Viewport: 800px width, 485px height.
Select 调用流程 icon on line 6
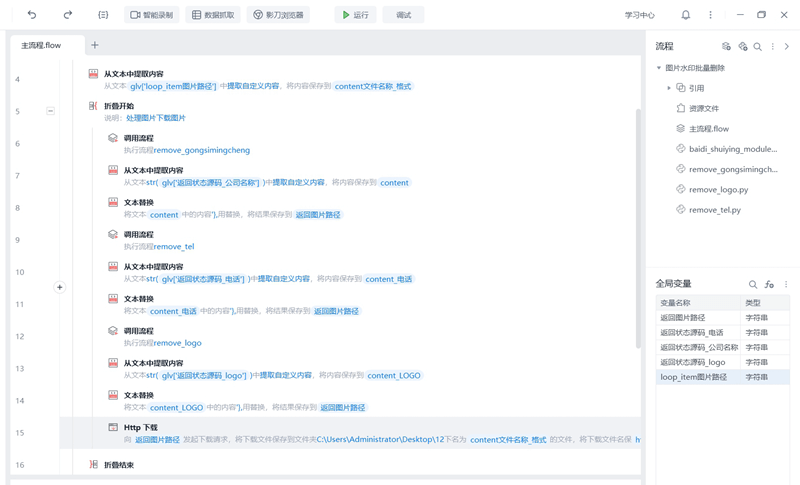(113, 138)
